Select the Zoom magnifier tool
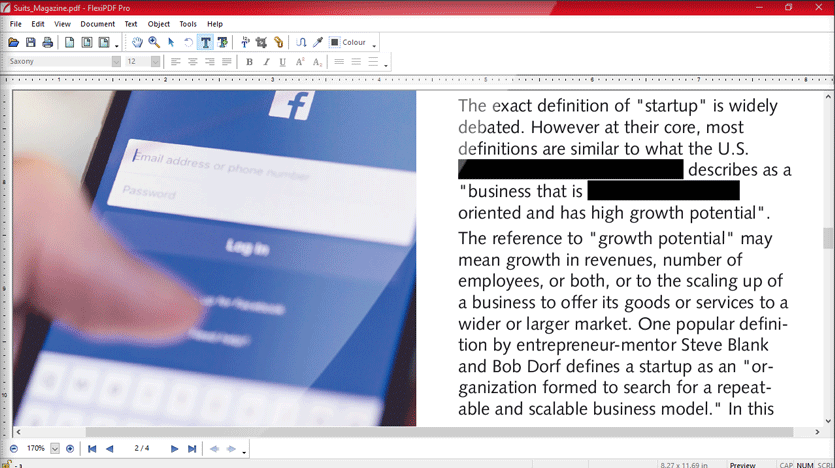The height and width of the screenshot is (468, 835). [154, 43]
